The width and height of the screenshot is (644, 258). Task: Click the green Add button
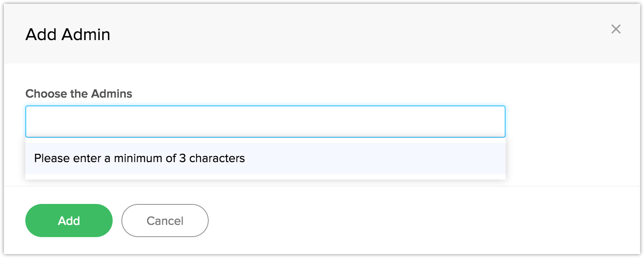[69, 221]
